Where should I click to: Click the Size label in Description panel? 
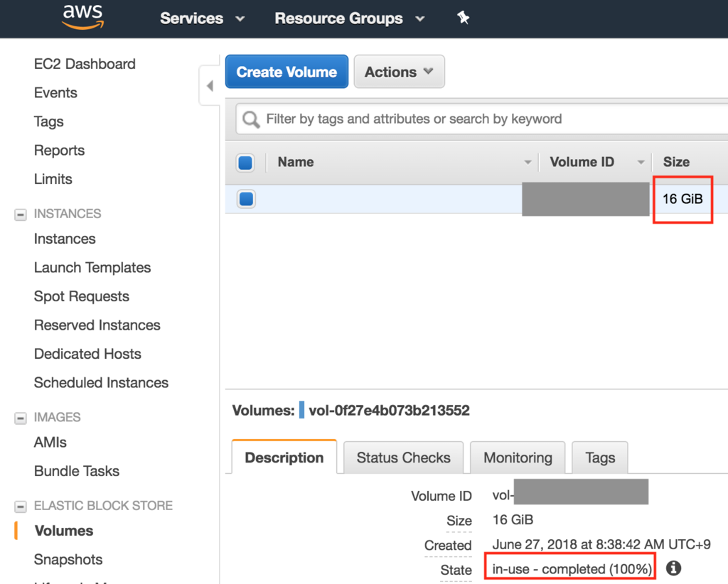tap(459, 521)
